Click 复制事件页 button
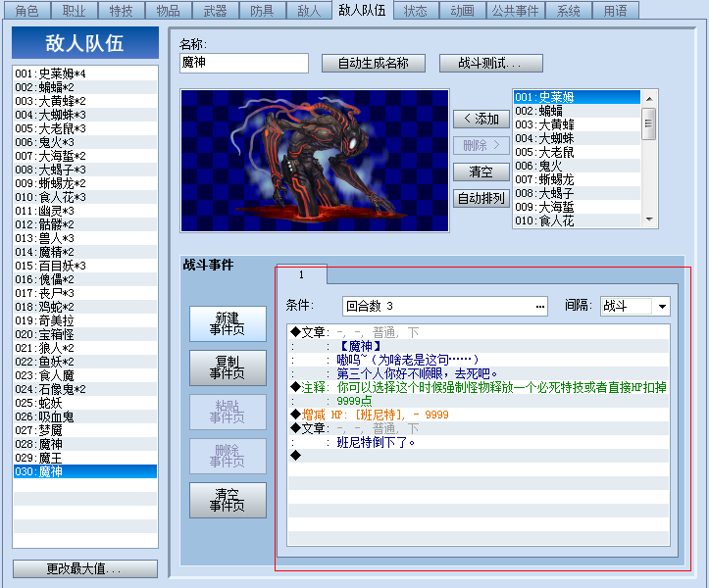 (x=228, y=367)
